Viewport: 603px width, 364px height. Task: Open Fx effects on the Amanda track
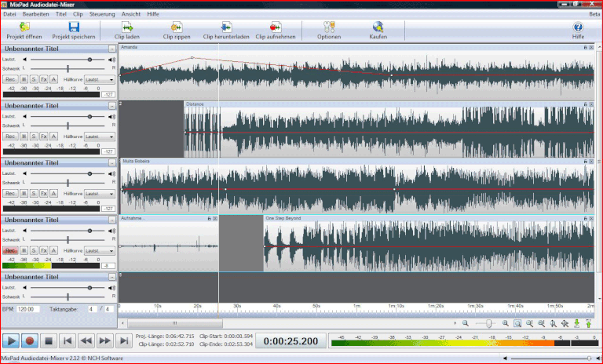click(43, 79)
